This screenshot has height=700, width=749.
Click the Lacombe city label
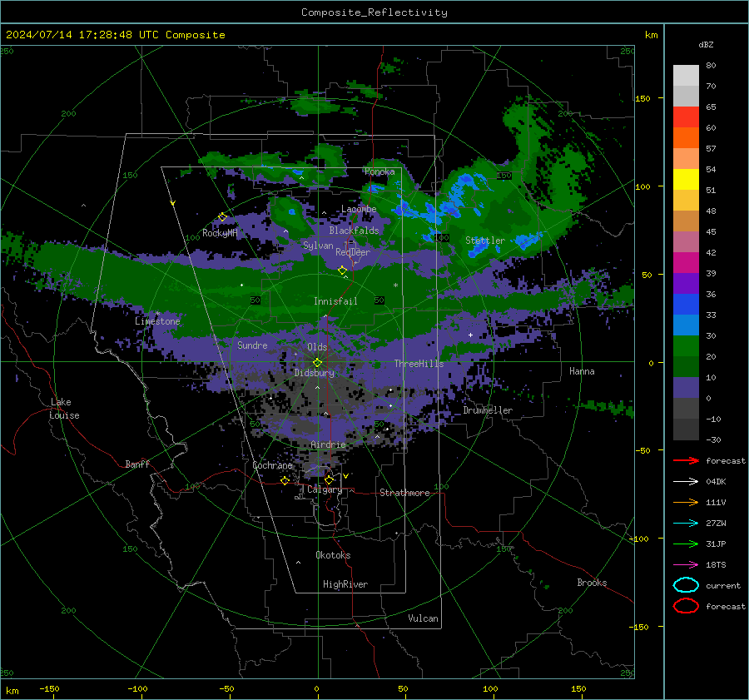(x=359, y=209)
